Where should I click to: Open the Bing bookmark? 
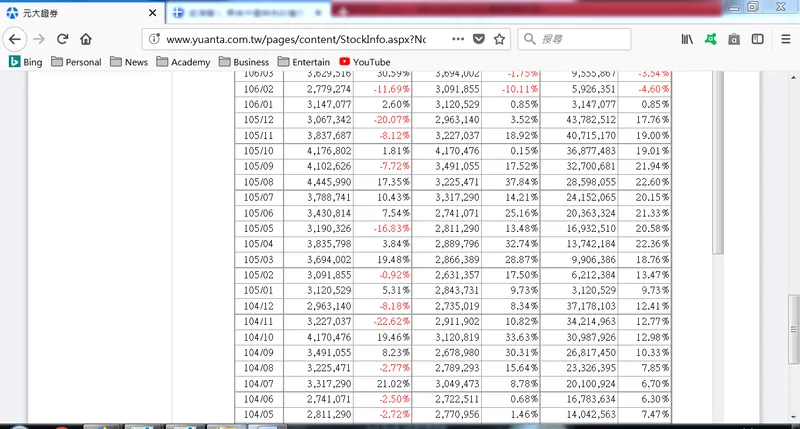point(26,62)
